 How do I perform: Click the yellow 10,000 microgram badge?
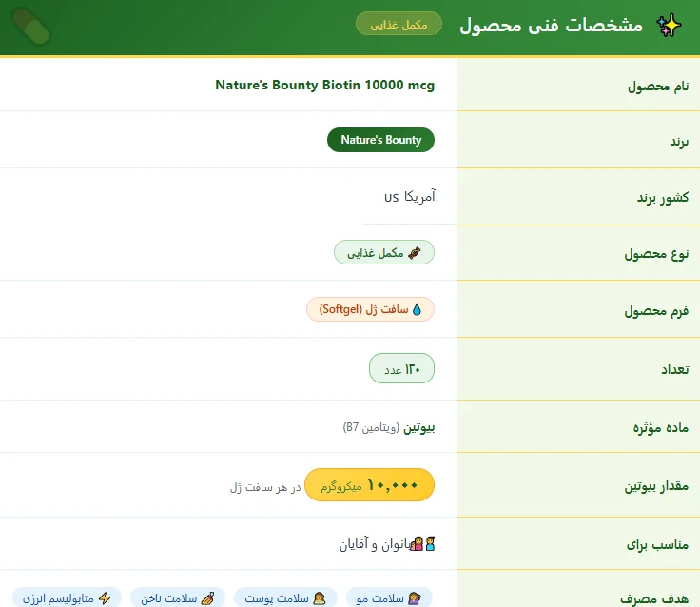(x=369, y=484)
